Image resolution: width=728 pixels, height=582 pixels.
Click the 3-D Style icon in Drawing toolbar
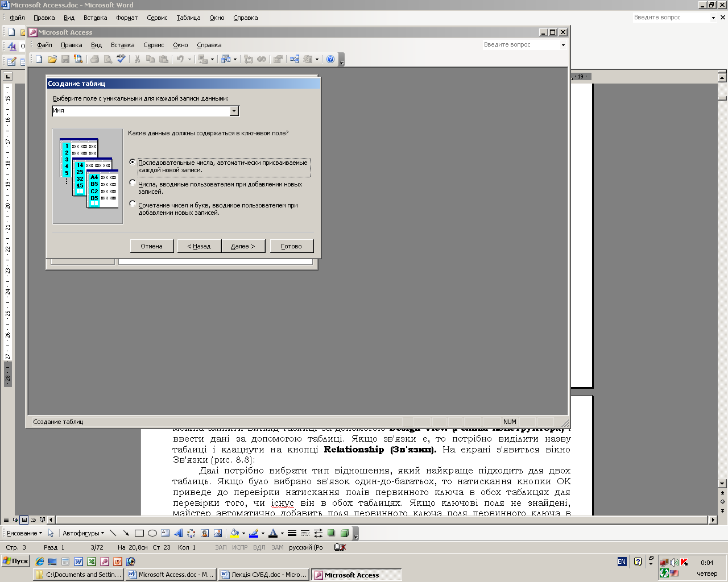pos(344,533)
